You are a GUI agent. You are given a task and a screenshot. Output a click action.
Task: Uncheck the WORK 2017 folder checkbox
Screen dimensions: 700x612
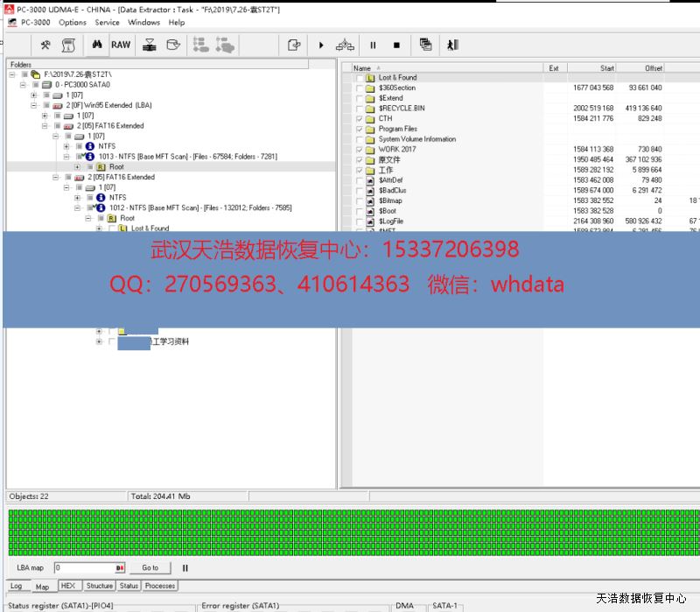pos(359,150)
